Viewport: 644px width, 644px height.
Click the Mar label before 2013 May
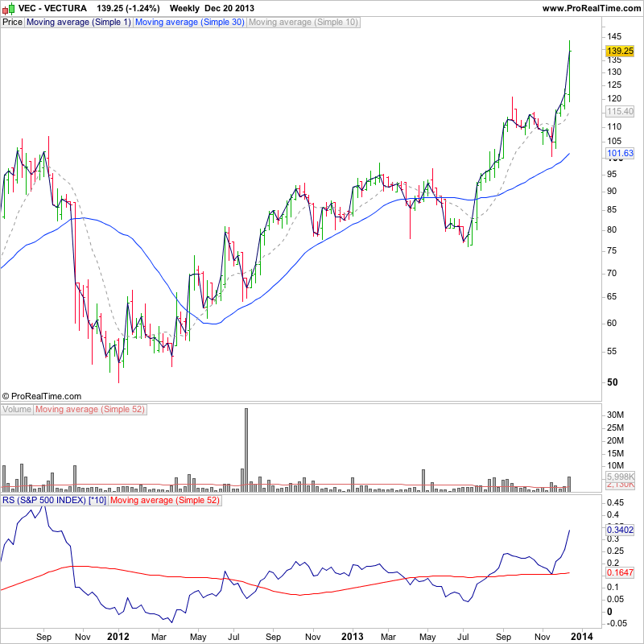coord(388,637)
